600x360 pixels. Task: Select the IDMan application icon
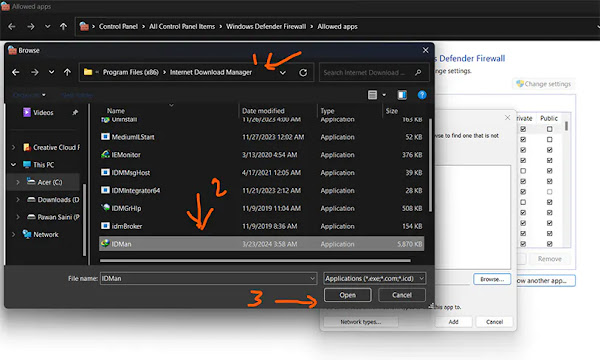pos(105,243)
